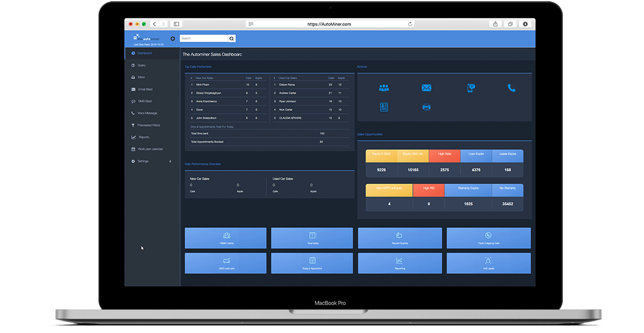Image resolution: width=644 pixels, height=333 pixels.
Task: Click the Due today tile
Action: (x=312, y=238)
